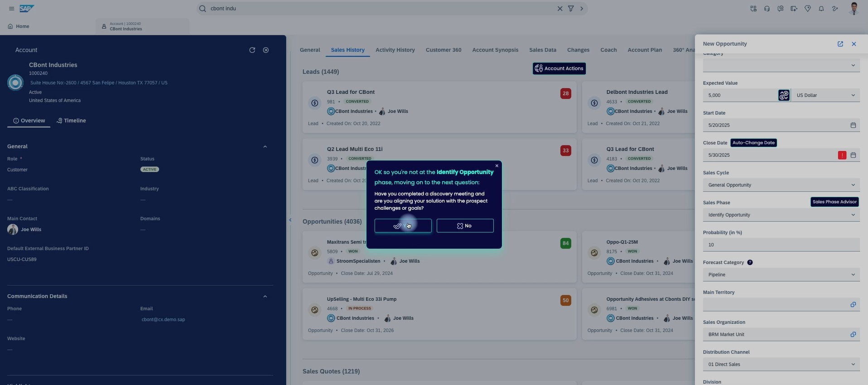
Task: Close the New Opportunity panel
Action: pyautogui.click(x=854, y=44)
